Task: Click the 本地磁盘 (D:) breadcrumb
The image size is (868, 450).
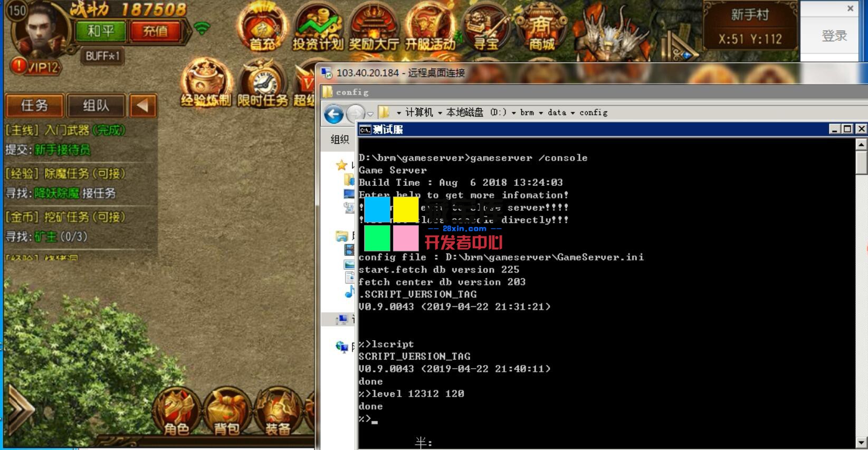Action: (x=476, y=112)
